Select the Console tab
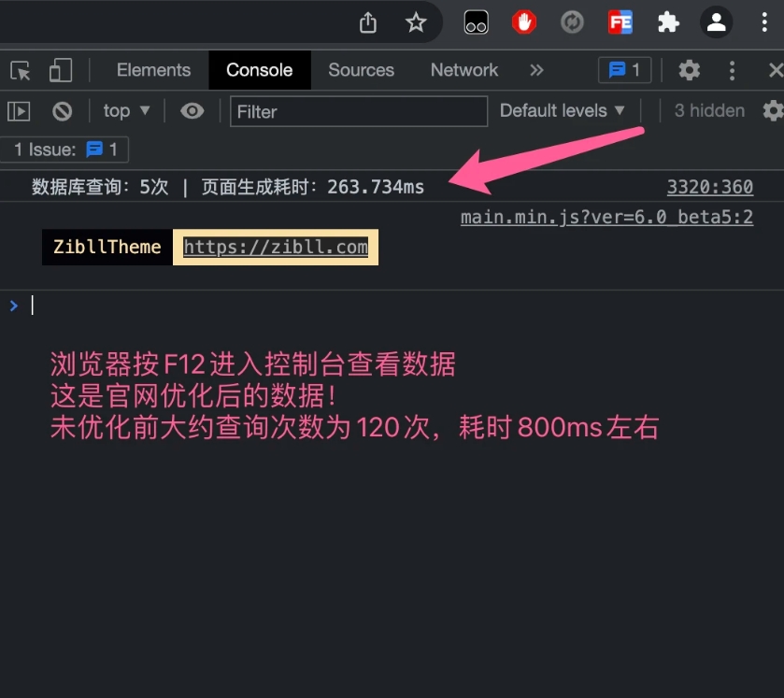Viewport: 784px width, 698px height. (260, 70)
